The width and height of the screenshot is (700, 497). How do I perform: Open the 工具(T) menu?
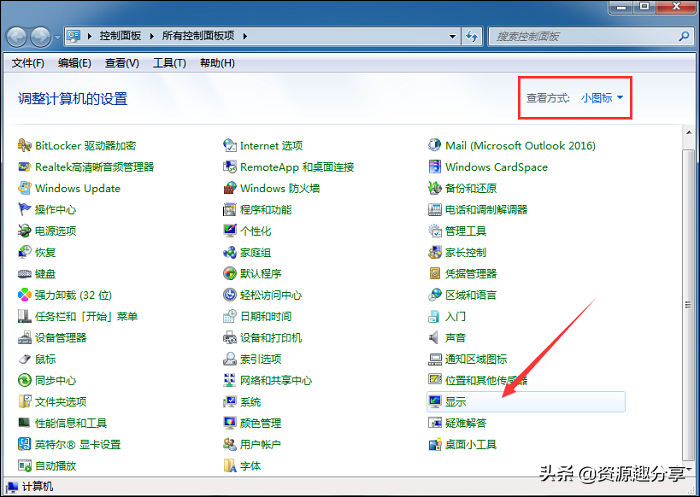(169, 63)
